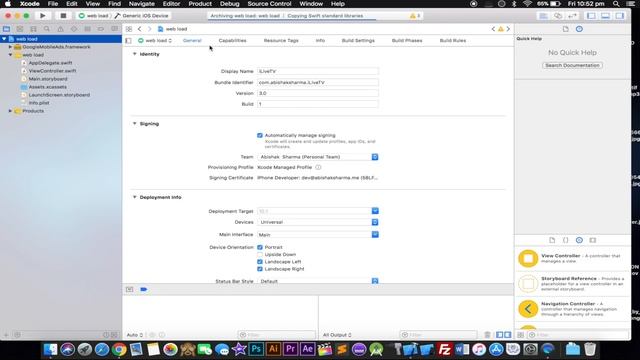
Task: Open the Breakpoint navigator icon
Action: tap(101, 29)
